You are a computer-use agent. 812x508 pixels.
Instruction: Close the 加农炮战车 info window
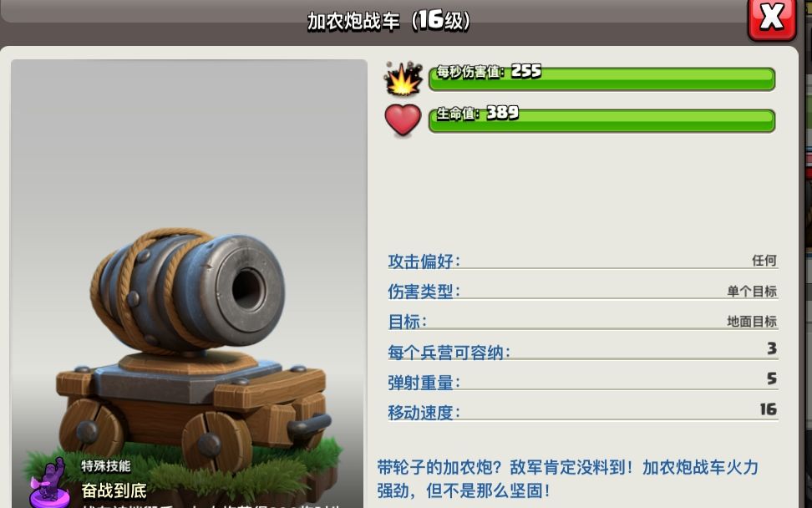(x=772, y=18)
